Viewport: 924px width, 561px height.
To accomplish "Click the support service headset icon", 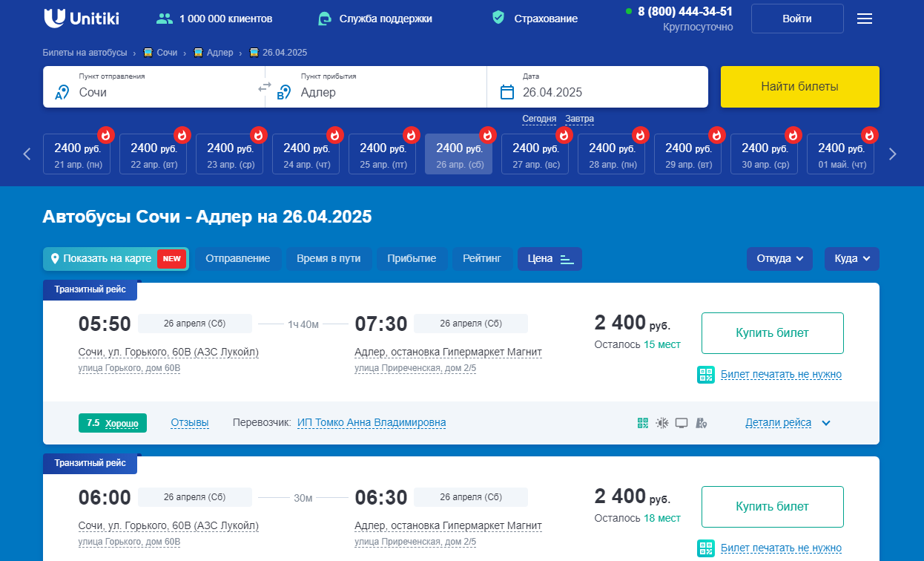I will [x=324, y=19].
